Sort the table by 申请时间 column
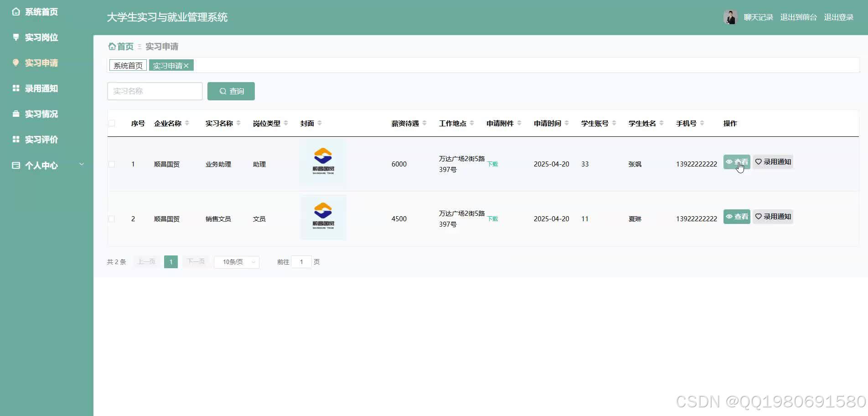The image size is (868, 416). 566,123
